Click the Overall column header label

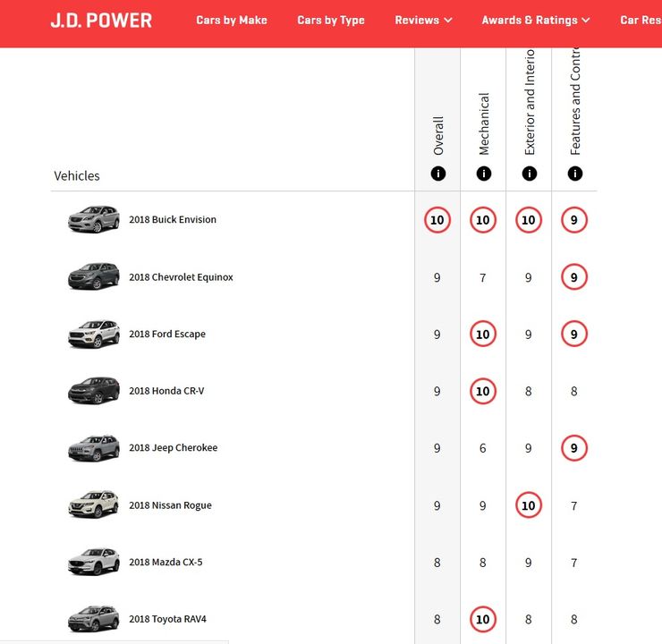click(438, 135)
